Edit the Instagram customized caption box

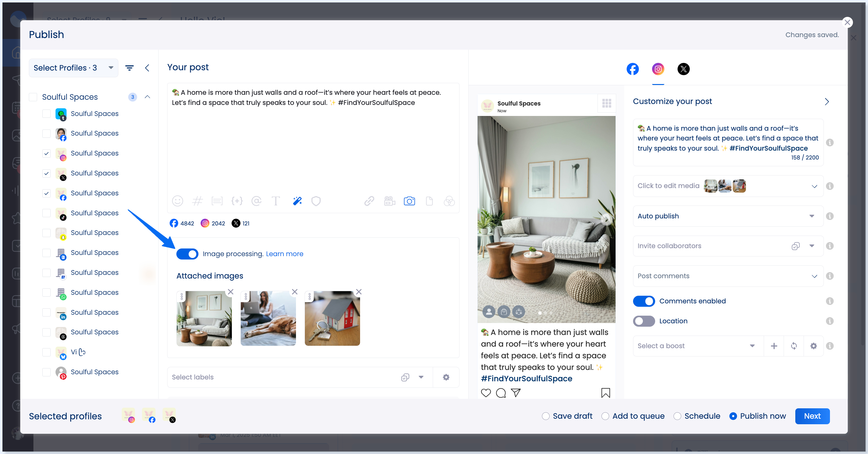pos(728,142)
